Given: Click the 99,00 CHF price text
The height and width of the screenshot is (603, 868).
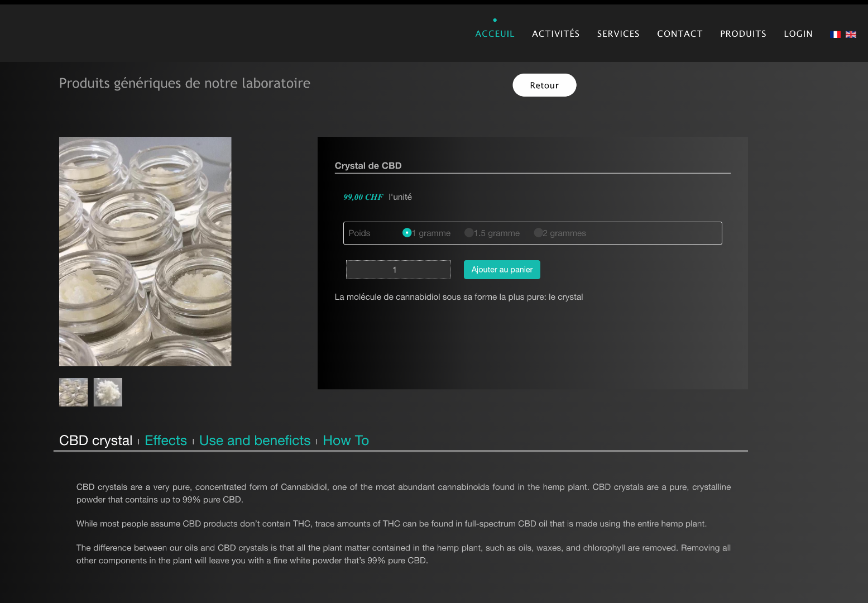Looking at the screenshot, I should pyautogui.click(x=363, y=197).
